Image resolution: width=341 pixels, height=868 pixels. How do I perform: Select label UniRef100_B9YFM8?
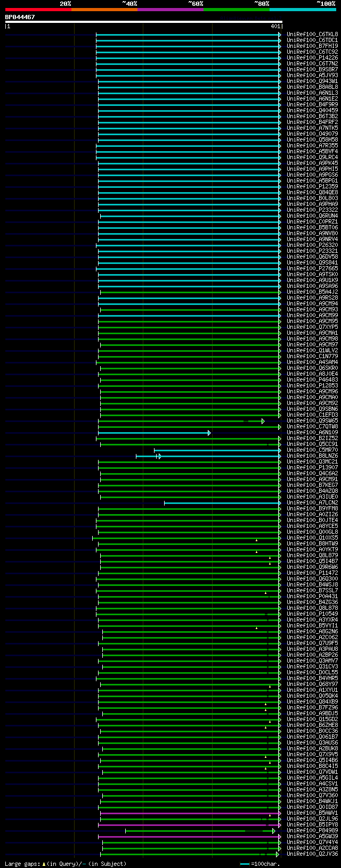312,508
